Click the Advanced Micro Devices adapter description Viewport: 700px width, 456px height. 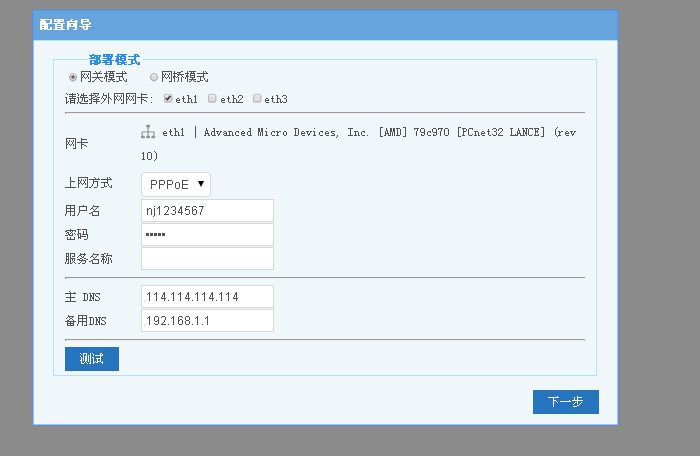coord(370,132)
